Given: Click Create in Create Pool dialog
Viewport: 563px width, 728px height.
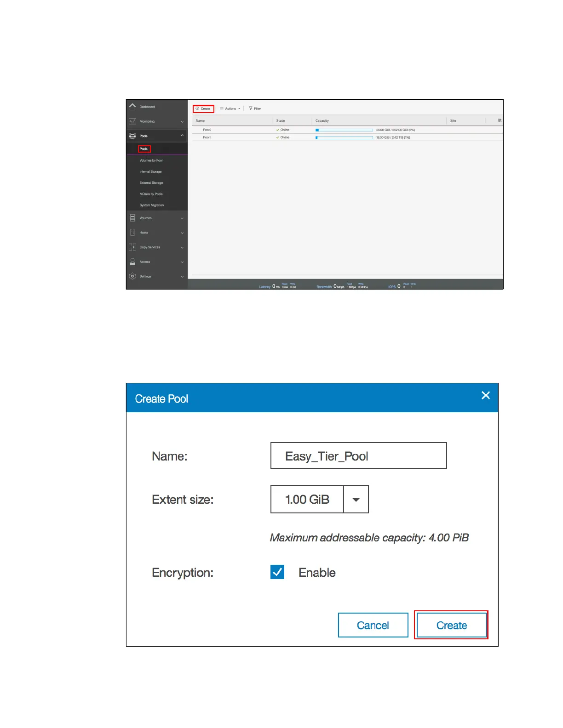Looking at the screenshot, I should (x=452, y=625).
